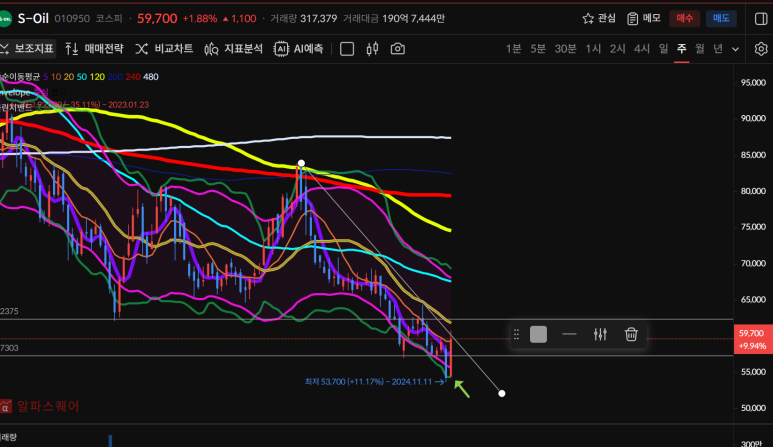Switch to the 일 daily timeframe

point(664,49)
